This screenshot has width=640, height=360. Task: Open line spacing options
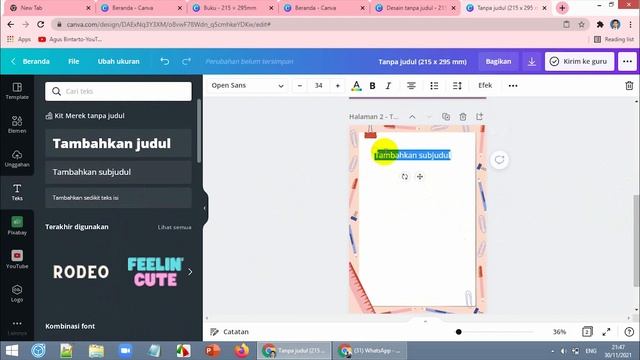click(457, 86)
